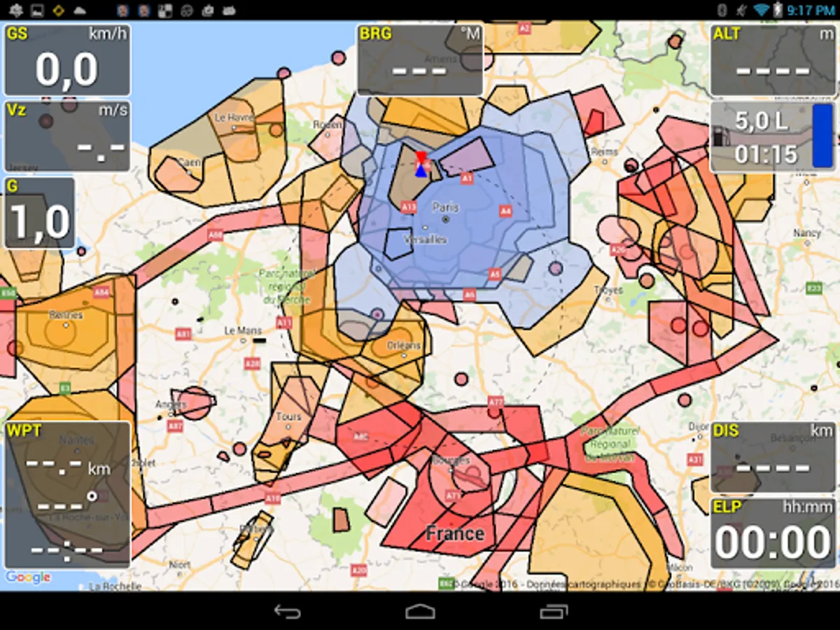Tap the muted sound status icon
The image size is (840, 630).
click(x=741, y=10)
